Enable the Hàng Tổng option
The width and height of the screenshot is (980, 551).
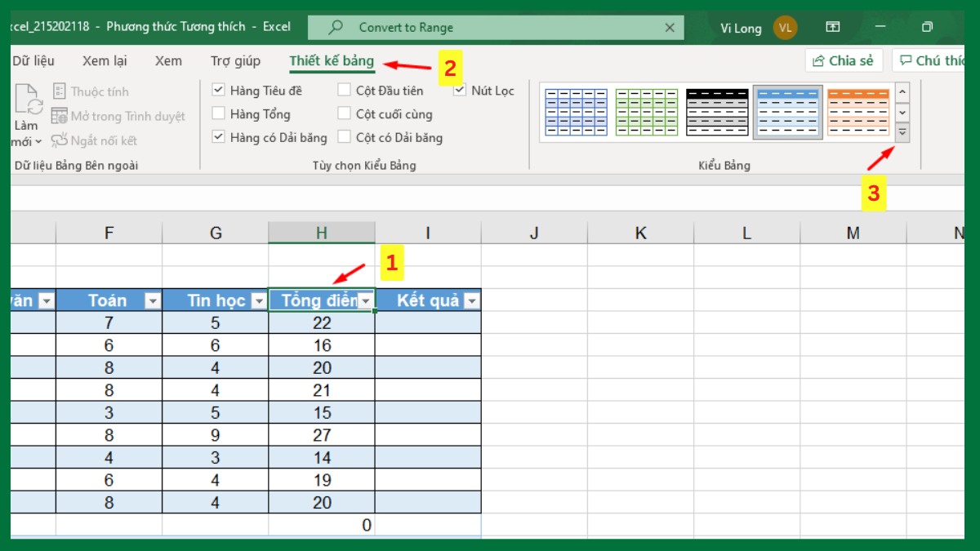tap(219, 113)
